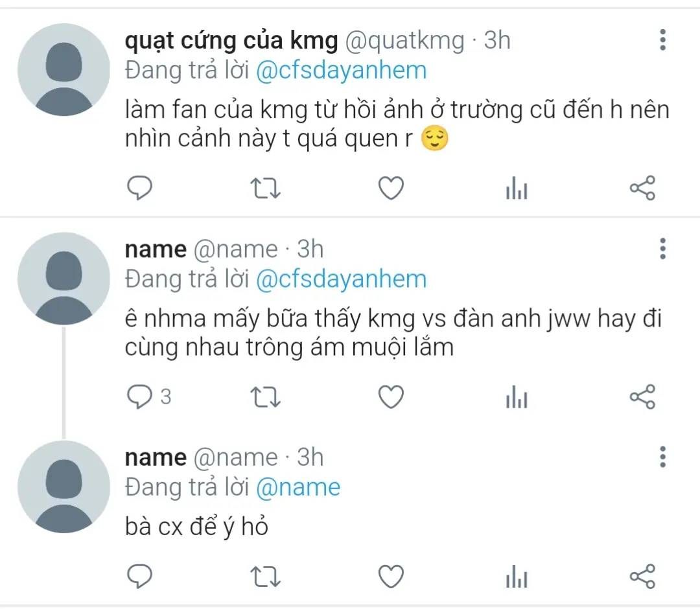This screenshot has height=609, width=700.
Task: Open more menu on the jww tweet
Action: click(x=662, y=248)
